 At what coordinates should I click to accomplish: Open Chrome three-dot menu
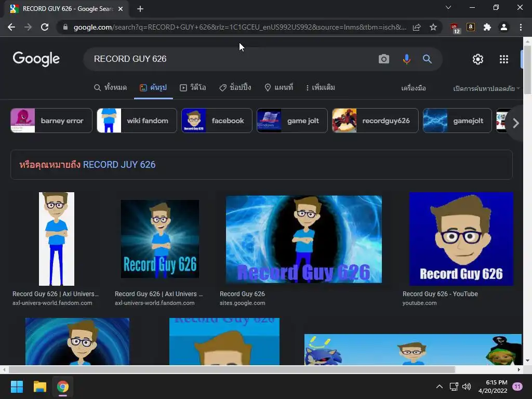(521, 27)
